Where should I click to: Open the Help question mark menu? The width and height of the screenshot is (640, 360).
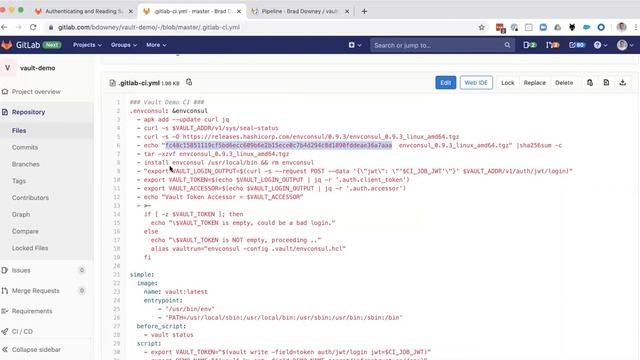[600, 45]
